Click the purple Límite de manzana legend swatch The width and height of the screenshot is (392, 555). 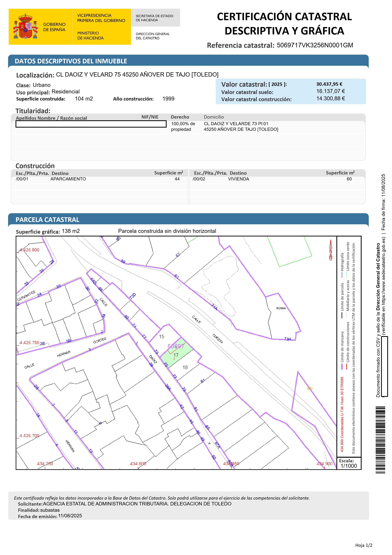(342, 366)
